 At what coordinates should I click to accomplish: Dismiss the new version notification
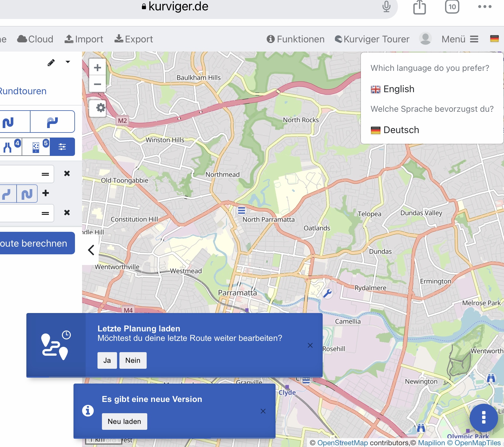[263, 411]
